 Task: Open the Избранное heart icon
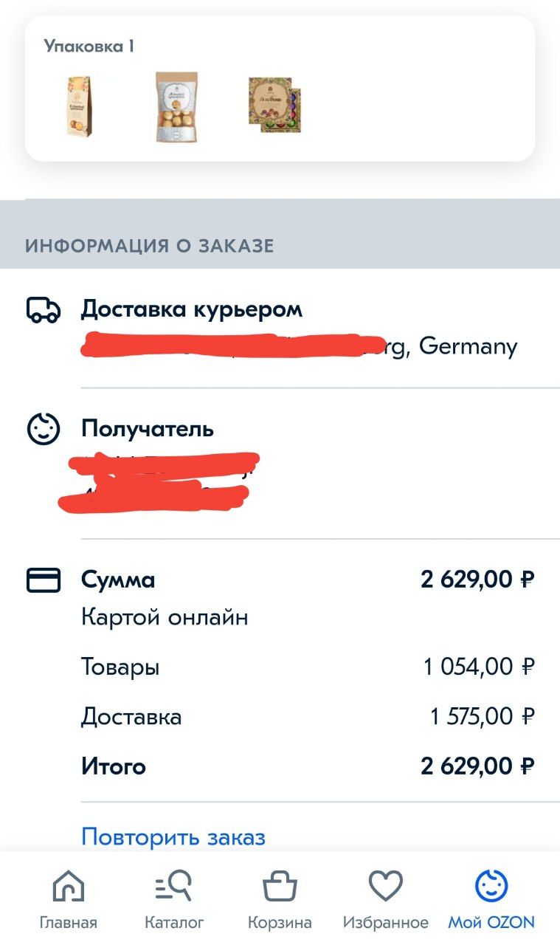[385, 886]
